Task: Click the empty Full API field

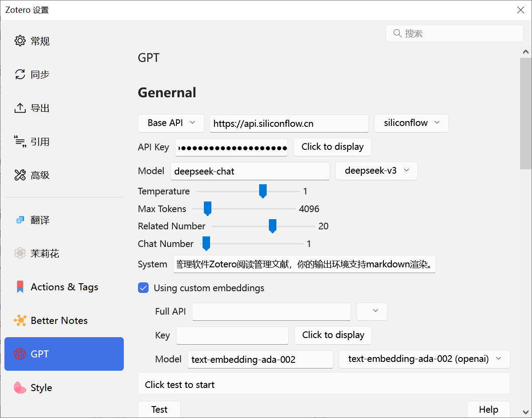Action: point(272,312)
